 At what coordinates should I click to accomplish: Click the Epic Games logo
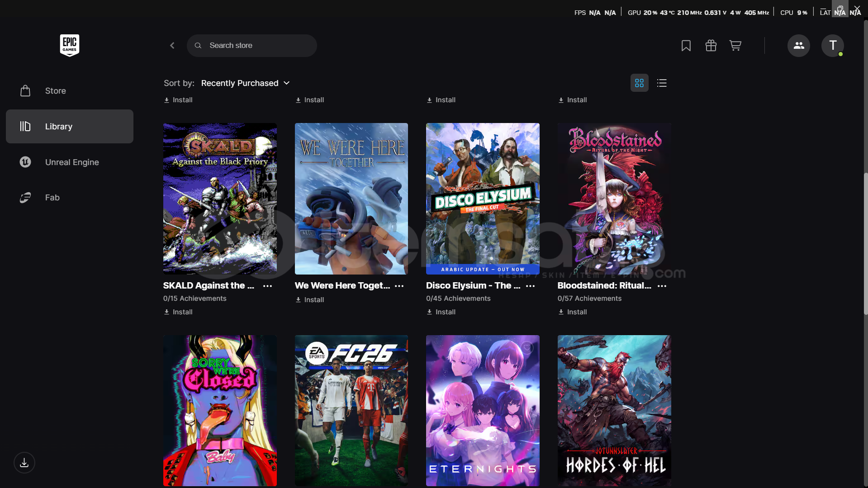(x=70, y=45)
